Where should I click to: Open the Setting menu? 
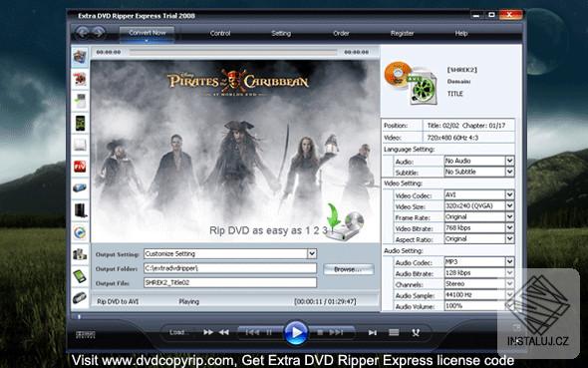(281, 33)
